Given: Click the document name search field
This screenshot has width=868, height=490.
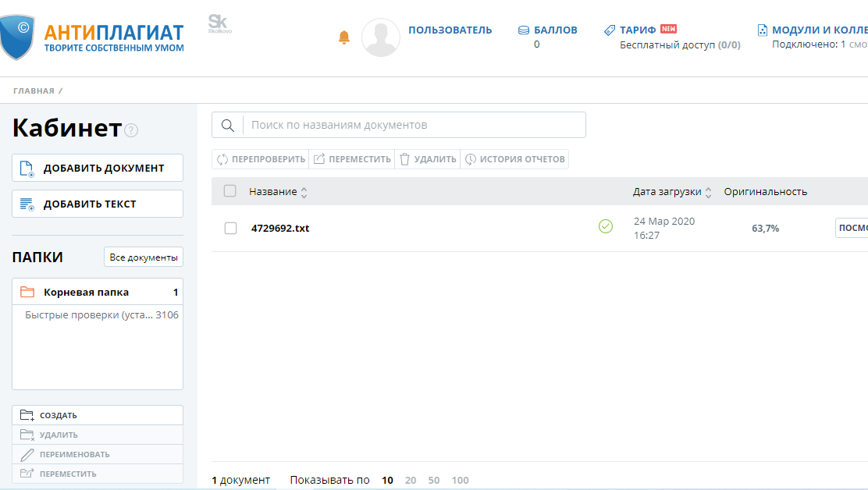Looking at the screenshot, I should coord(414,125).
